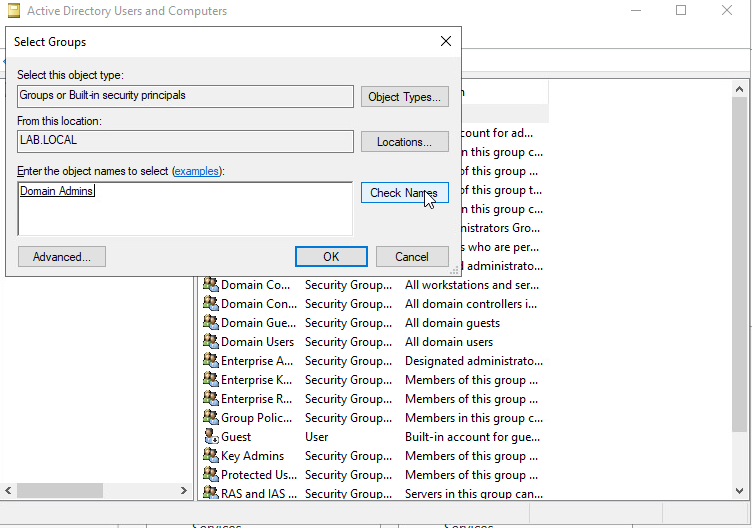Select Domain Users group icon
This screenshot has height=528, width=752.
[x=211, y=341]
